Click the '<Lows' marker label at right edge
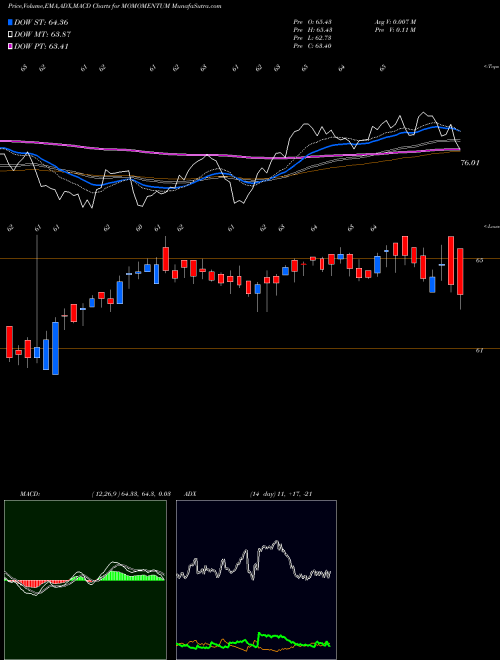 click(492, 226)
